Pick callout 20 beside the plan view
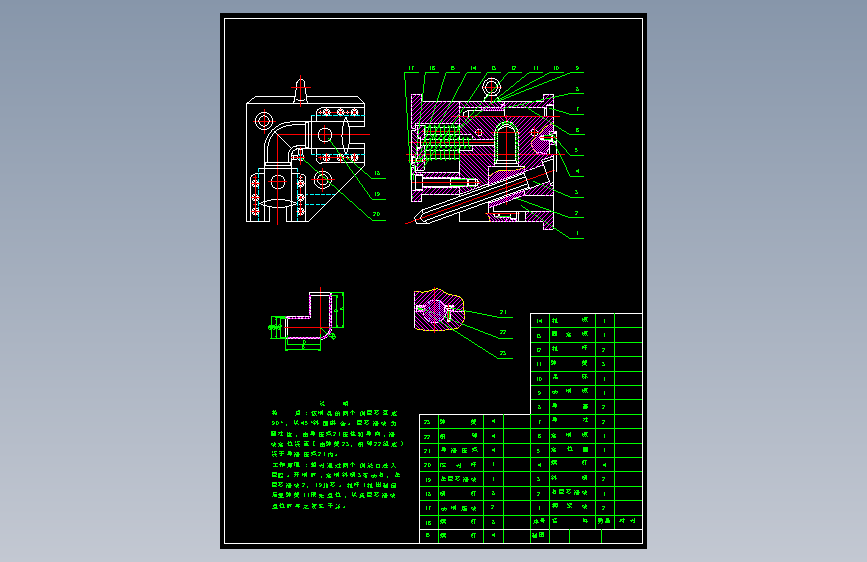Viewport: 867px width, 562px height. tap(377, 214)
